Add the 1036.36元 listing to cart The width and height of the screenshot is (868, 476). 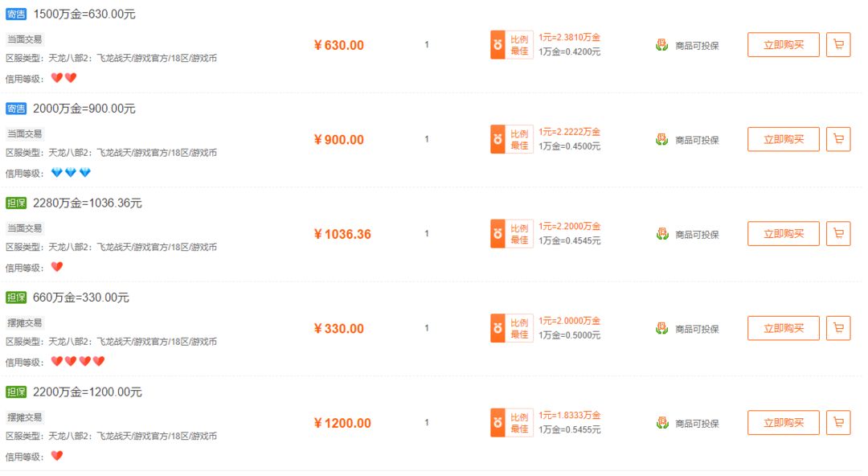[838, 234]
